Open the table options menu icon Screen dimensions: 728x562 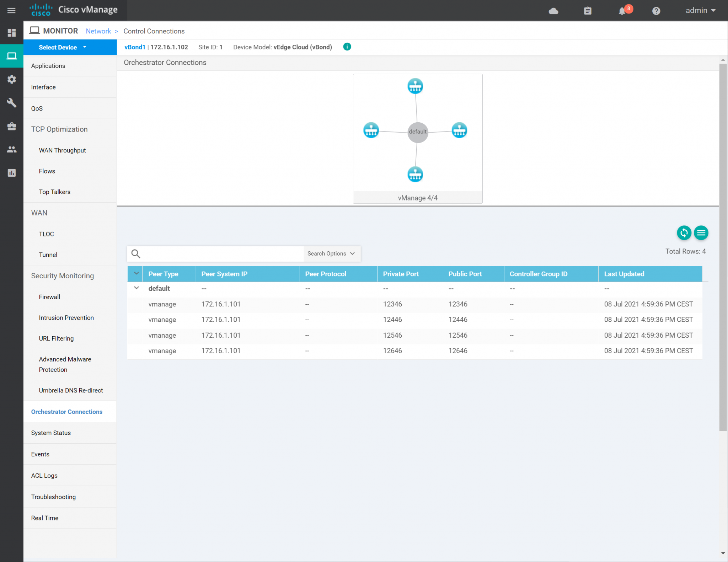pyautogui.click(x=701, y=233)
